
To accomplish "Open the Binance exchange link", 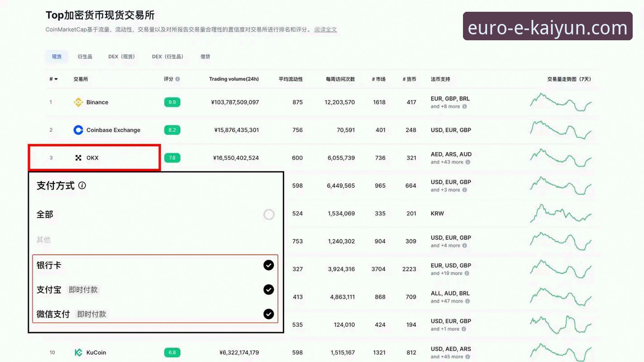I will (97, 102).
